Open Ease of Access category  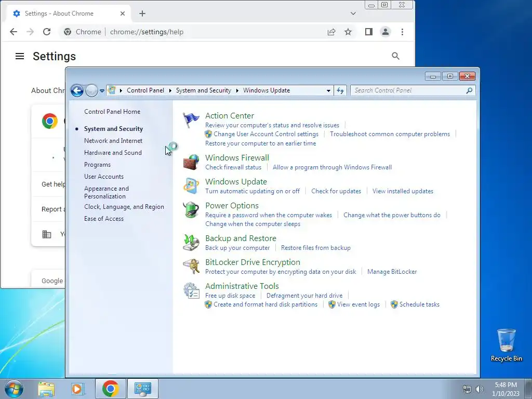(104, 219)
